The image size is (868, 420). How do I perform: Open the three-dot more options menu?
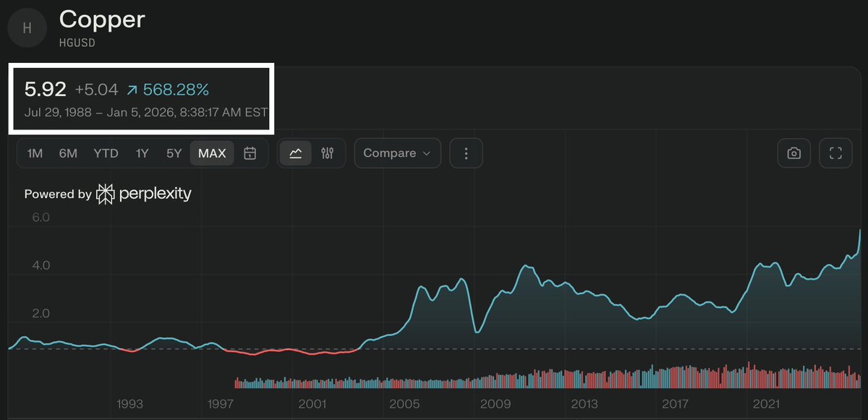pos(466,153)
